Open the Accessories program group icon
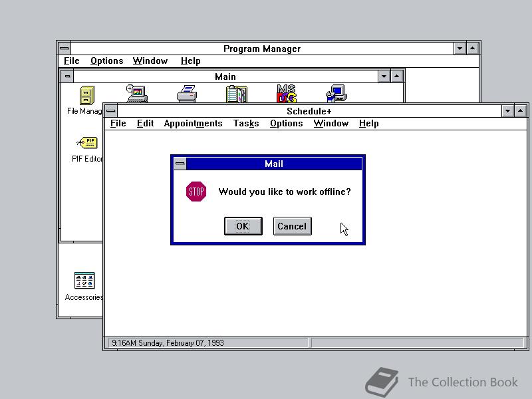Screen dimensions: 532x399 (x=84, y=280)
